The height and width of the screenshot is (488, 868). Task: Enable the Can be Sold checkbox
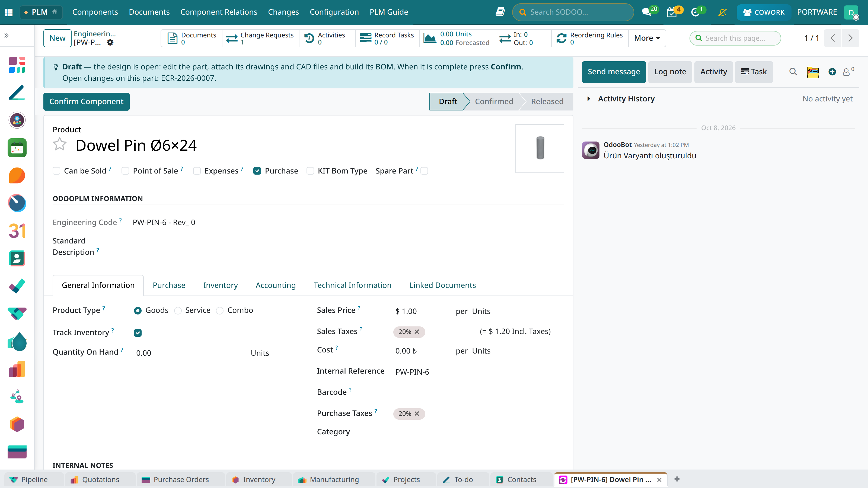click(57, 171)
